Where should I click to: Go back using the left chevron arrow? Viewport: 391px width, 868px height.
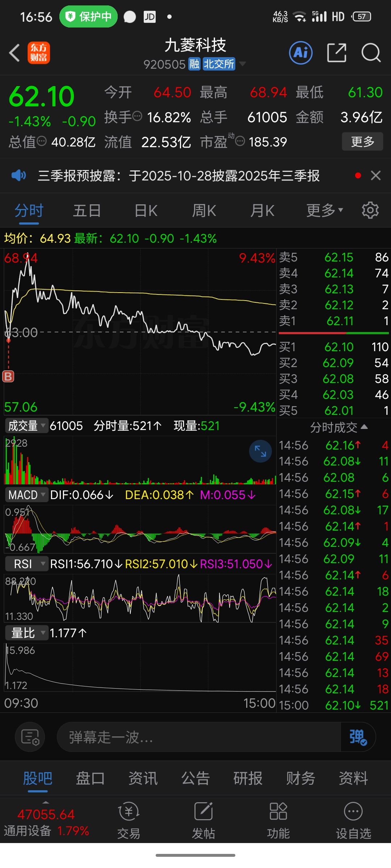tap(14, 53)
